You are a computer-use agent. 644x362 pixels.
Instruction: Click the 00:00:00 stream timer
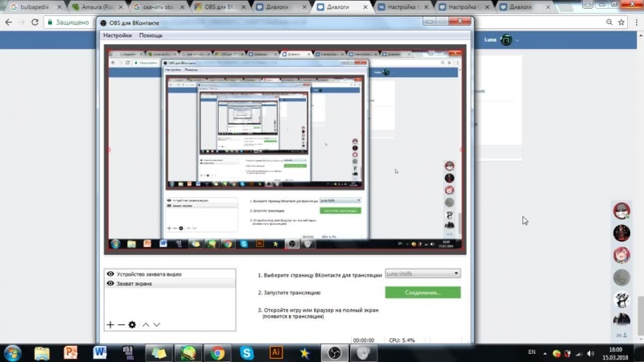364,340
